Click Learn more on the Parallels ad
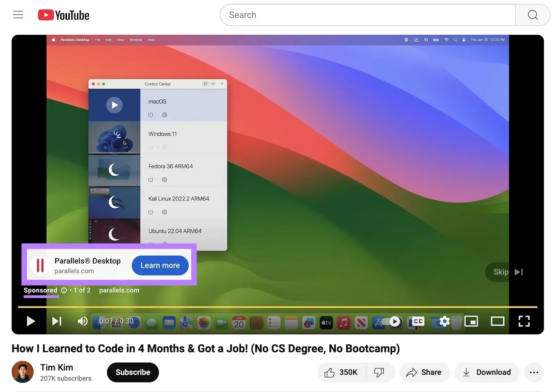555x392 pixels. coord(160,265)
